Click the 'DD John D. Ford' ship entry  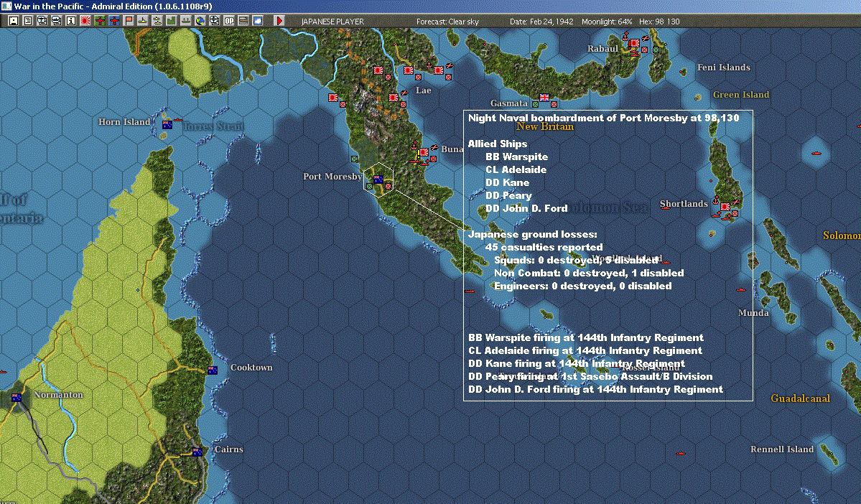point(526,208)
